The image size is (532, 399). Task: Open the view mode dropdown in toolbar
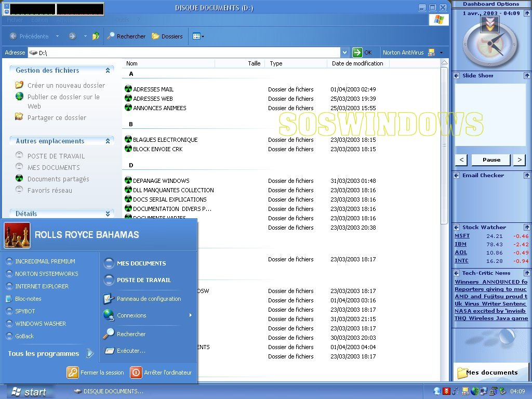(x=198, y=36)
